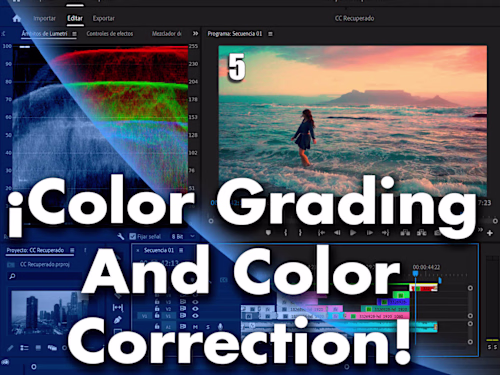Add a marker in program monitor
500x375 pixels.
(268, 233)
